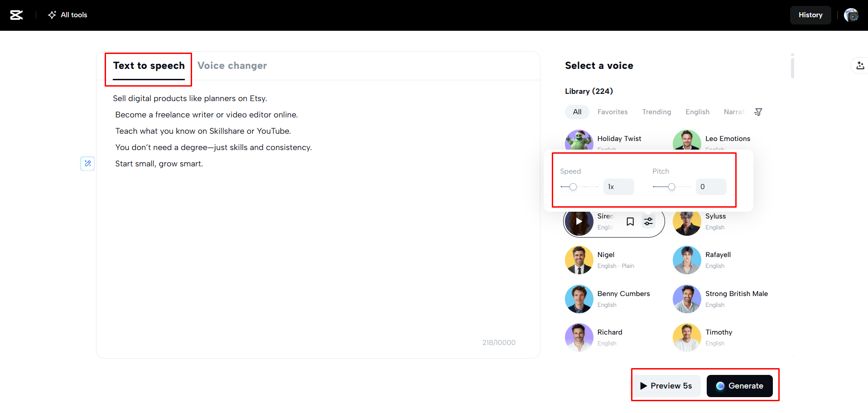Viewport: 868px width, 413px height.
Task: Bookmark the Siren voice
Action: coord(630,221)
